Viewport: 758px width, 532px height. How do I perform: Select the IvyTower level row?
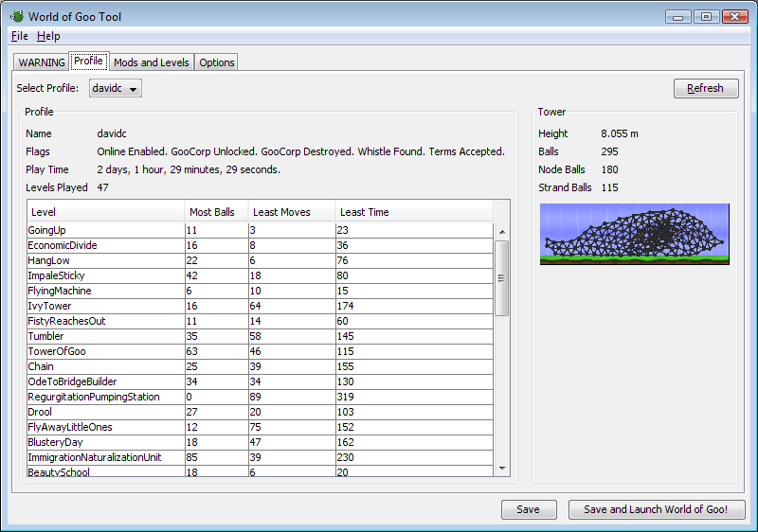pyautogui.click(x=260, y=306)
